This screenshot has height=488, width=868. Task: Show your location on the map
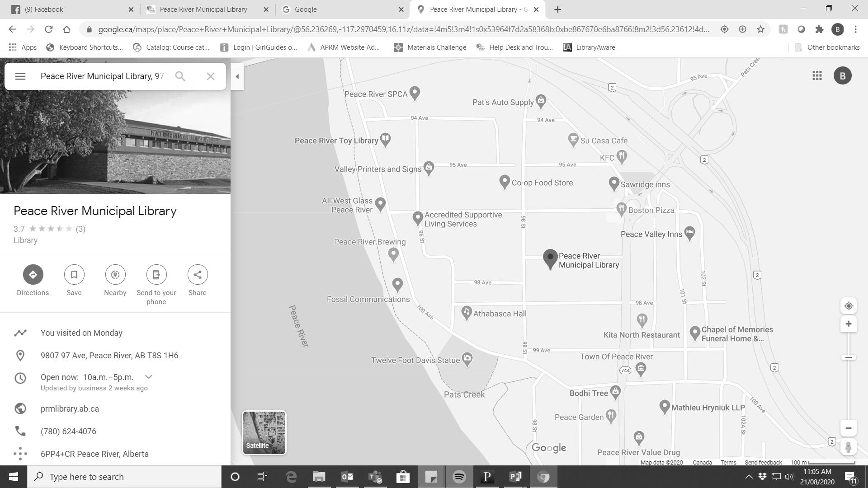click(849, 306)
